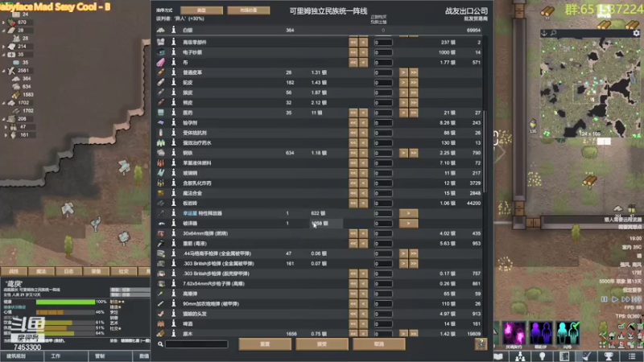Expand the 161 resource category
644x362 pixels.
[6, 134]
